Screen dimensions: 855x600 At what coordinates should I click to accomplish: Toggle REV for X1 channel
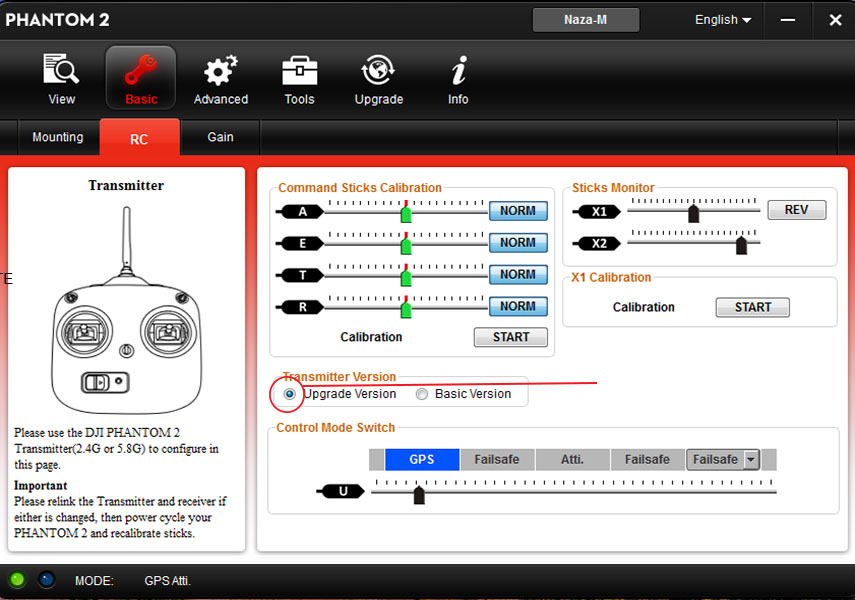797,209
